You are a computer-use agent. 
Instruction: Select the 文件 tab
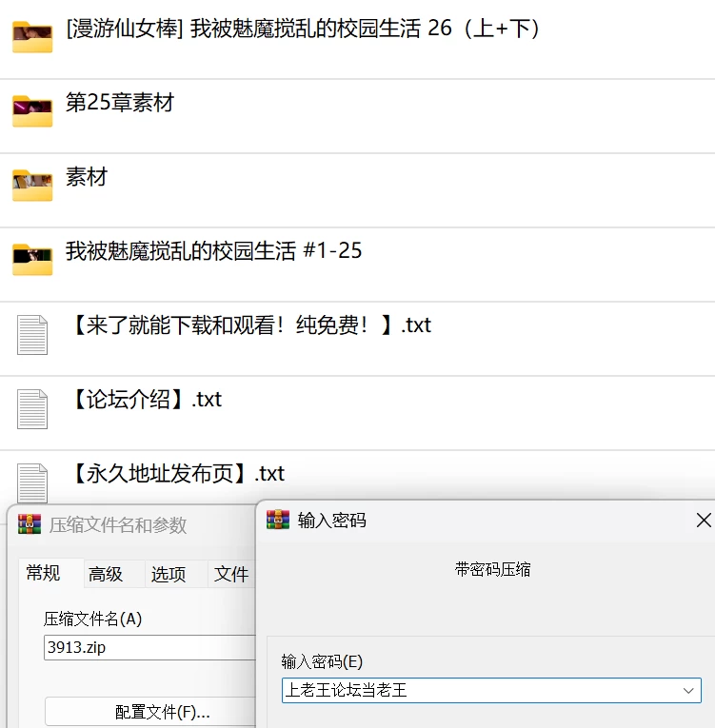click(x=231, y=575)
